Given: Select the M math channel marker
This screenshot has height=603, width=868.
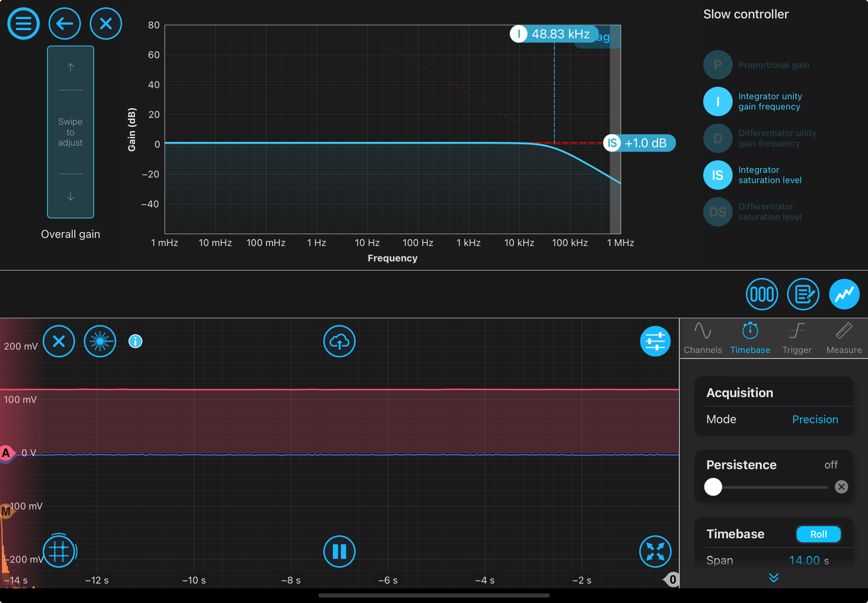Looking at the screenshot, I should (x=6, y=511).
